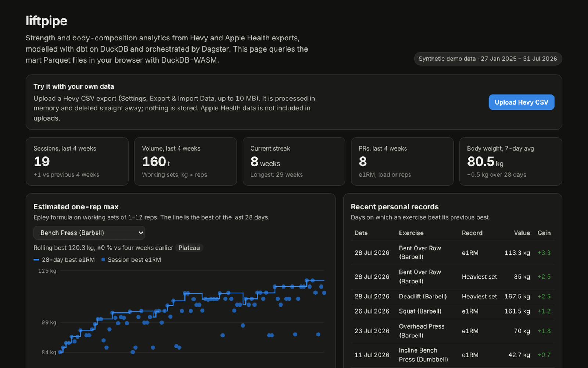Select the Overhead Press (Barbell) row
588x368 pixels.
(452, 331)
